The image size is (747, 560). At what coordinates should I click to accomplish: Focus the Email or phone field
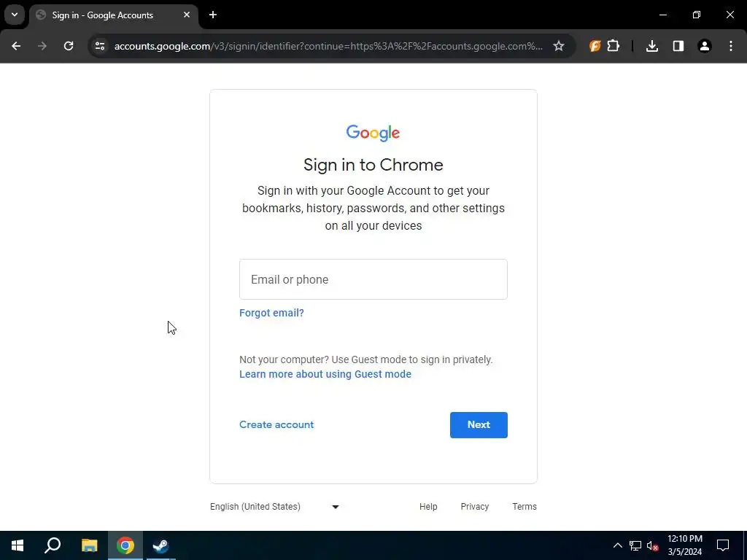click(373, 279)
